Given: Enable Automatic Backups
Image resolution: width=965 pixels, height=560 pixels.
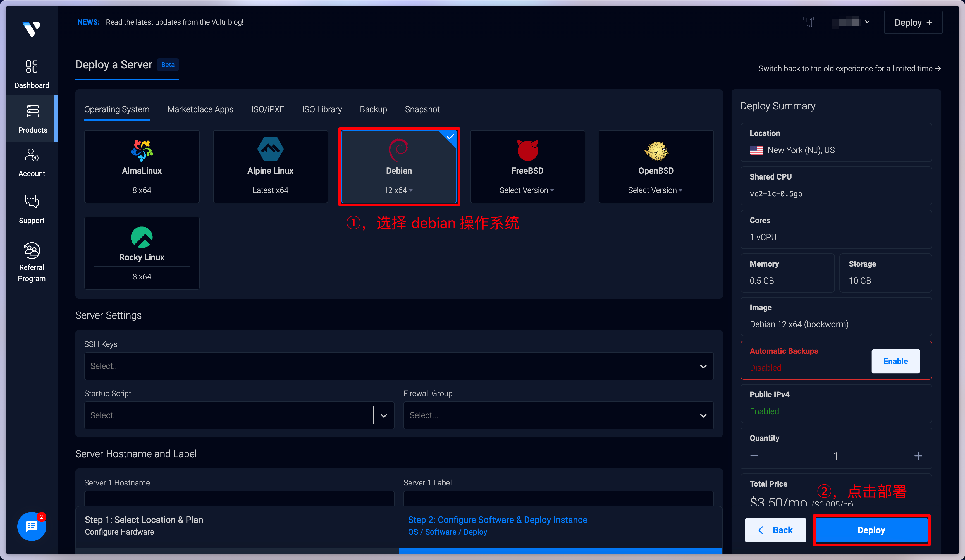Looking at the screenshot, I should point(895,361).
